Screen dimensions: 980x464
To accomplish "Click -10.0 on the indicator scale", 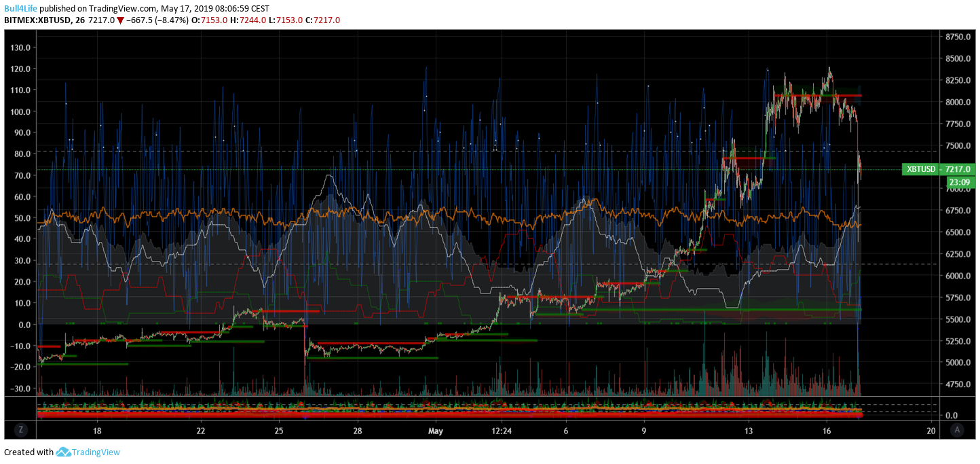I will tap(21, 346).
